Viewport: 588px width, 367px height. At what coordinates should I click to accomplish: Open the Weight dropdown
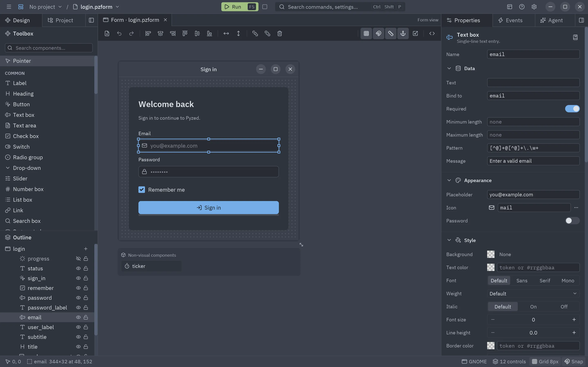click(x=533, y=294)
